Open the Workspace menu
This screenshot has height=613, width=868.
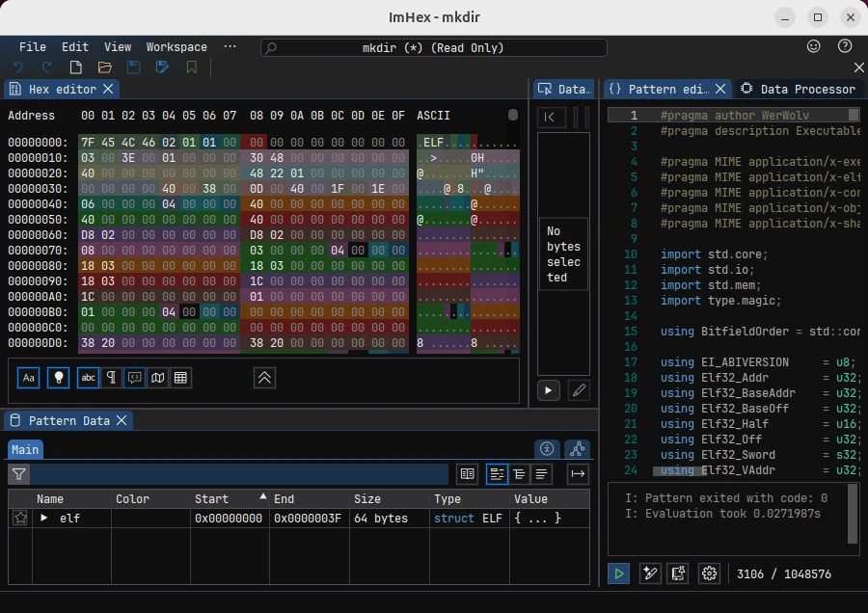click(176, 46)
